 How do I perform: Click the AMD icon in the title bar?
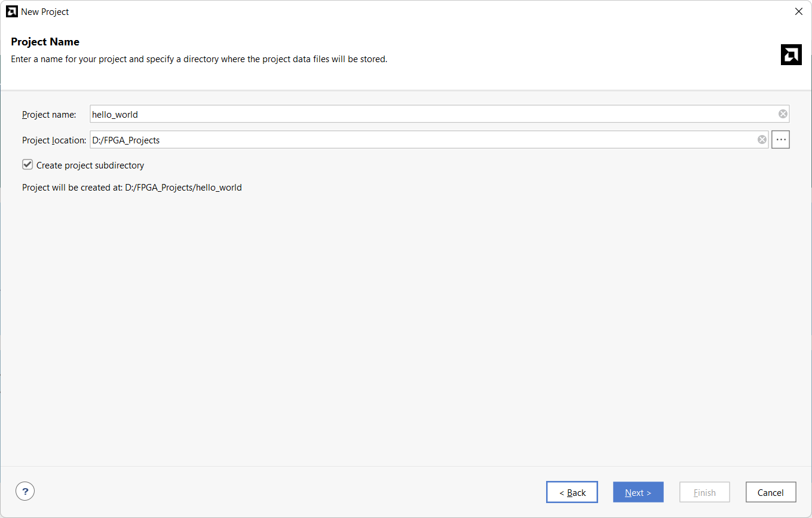[x=11, y=11]
